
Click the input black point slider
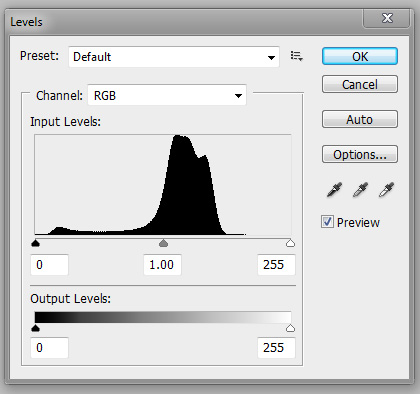click(x=35, y=243)
